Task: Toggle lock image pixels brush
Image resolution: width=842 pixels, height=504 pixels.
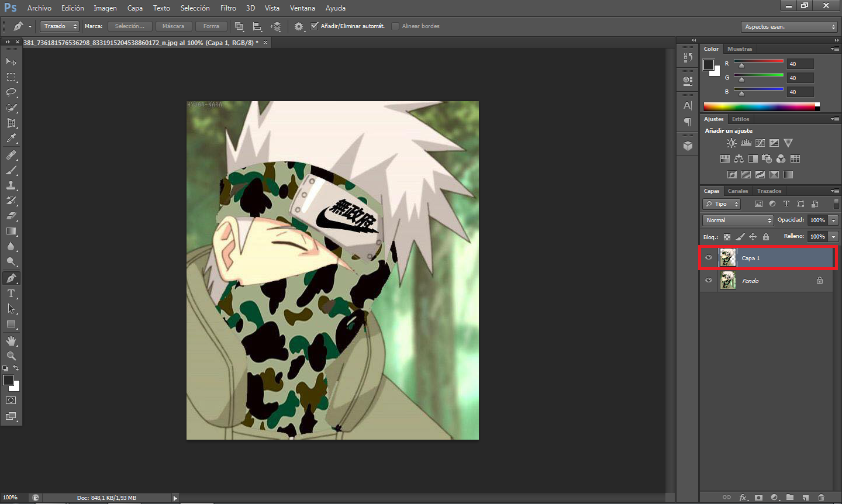Action: coord(740,237)
